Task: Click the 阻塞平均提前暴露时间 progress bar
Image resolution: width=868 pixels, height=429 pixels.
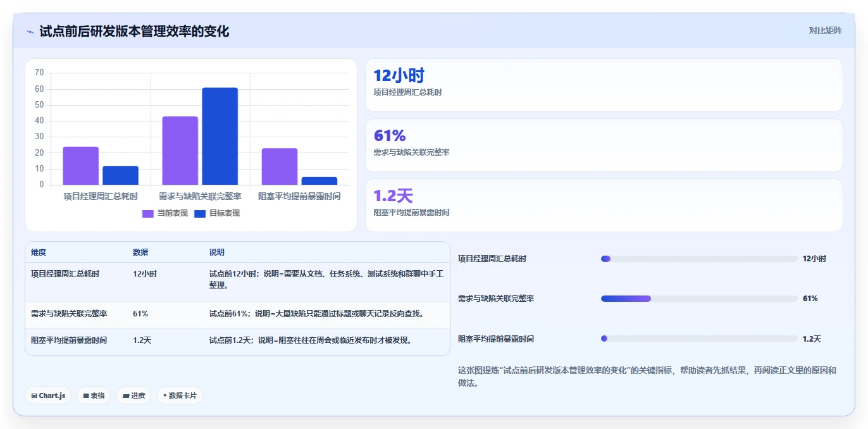Action: (x=699, y=339)
